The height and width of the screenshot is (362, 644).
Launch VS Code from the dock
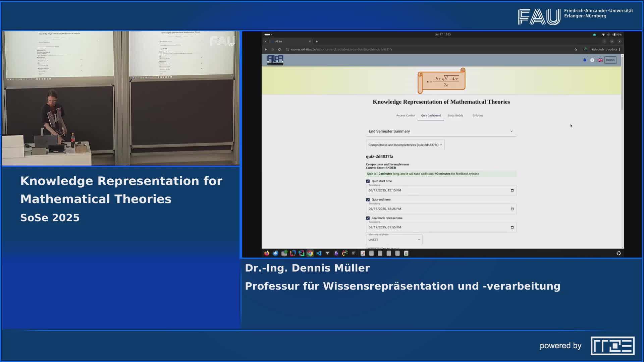[x=319, y=253]
